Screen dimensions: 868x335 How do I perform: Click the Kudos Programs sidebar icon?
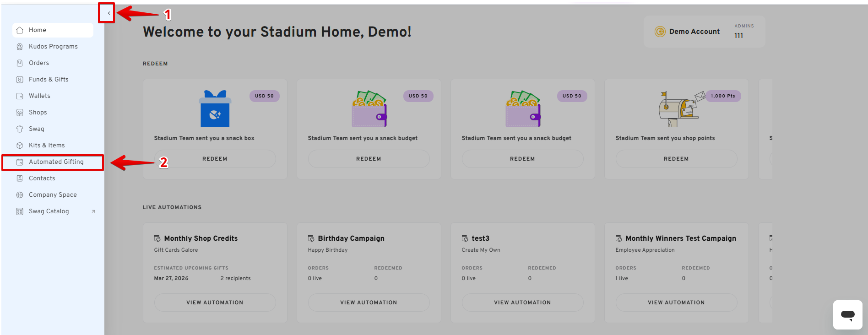tap(20, 47)
